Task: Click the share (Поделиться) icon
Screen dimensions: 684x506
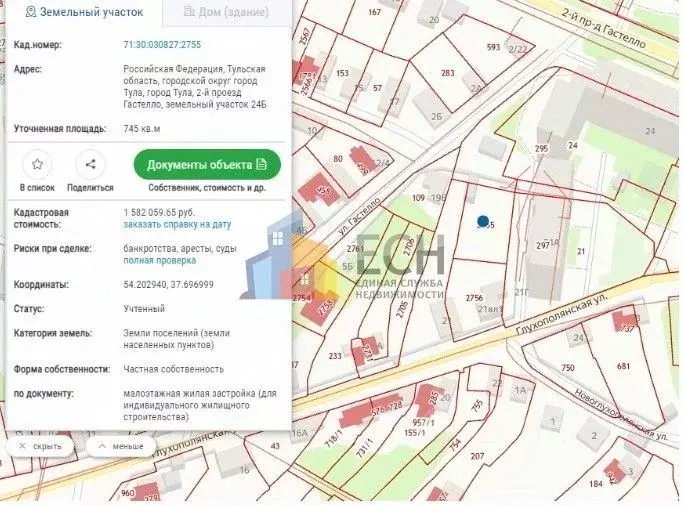Action: click(x=90, y=164)
